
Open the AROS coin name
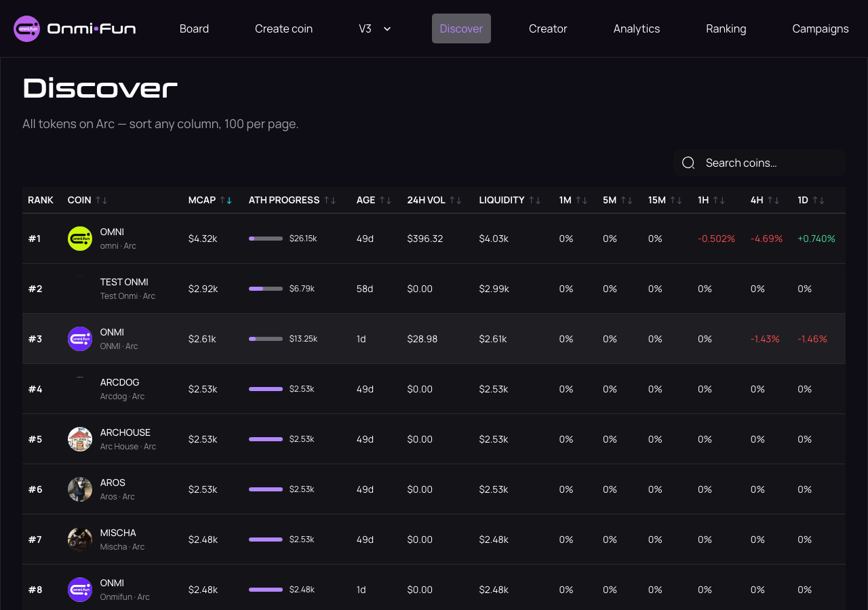click(113, 483)
